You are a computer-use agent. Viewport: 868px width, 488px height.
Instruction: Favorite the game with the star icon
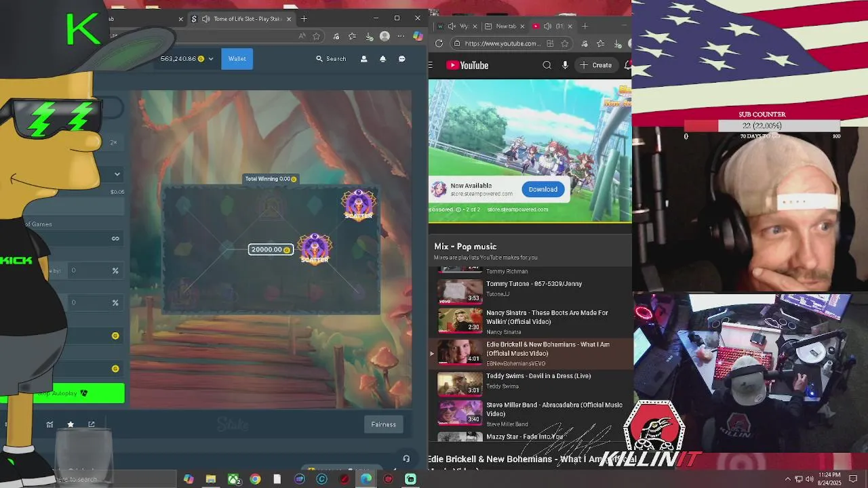pyautogui.click(x=71, y=424)
